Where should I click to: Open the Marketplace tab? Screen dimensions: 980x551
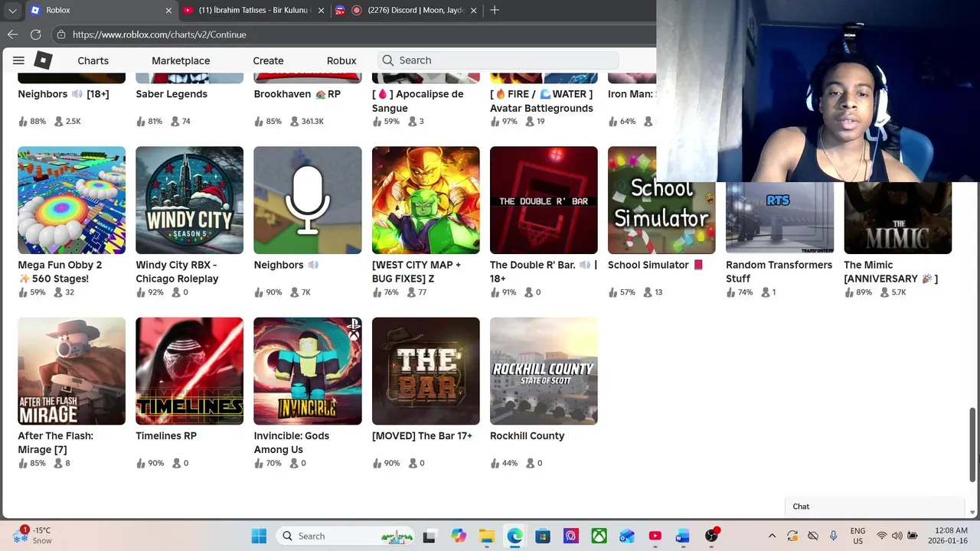181,60
